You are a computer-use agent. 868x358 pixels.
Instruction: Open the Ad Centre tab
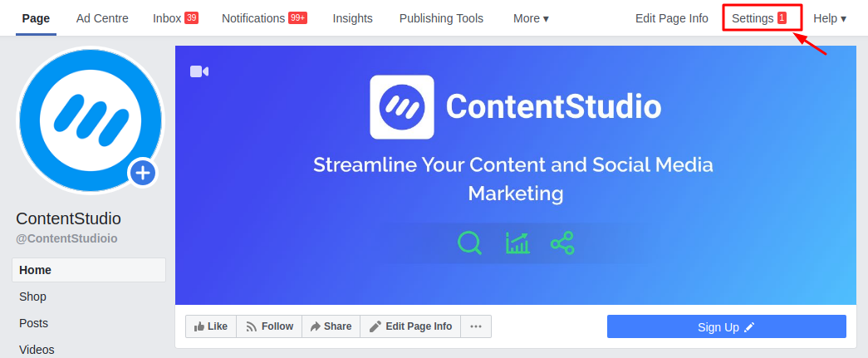102,18
